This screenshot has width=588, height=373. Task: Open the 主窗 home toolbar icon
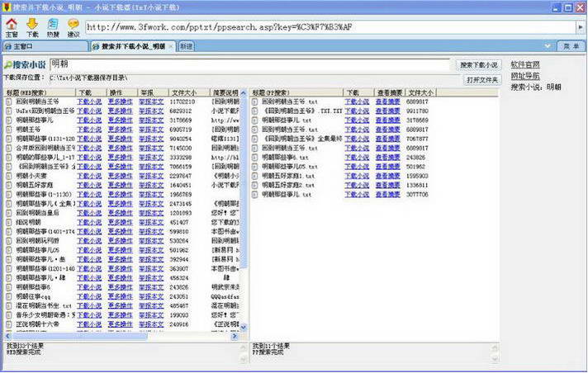12,27
